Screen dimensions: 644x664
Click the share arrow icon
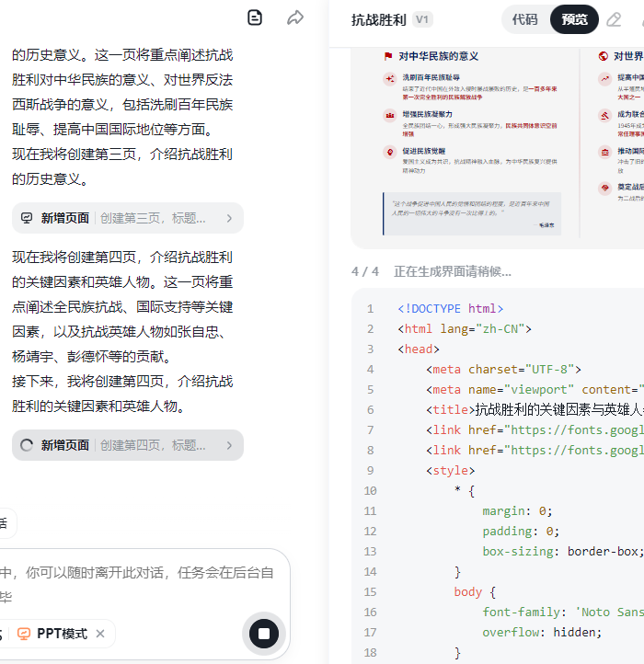(x=295, y=17)
